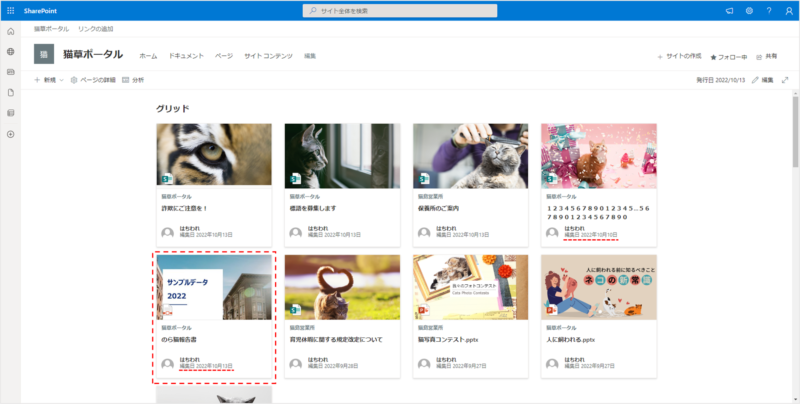
Task: Open the ドキュメント navigation tab
Action: point(186,56)
